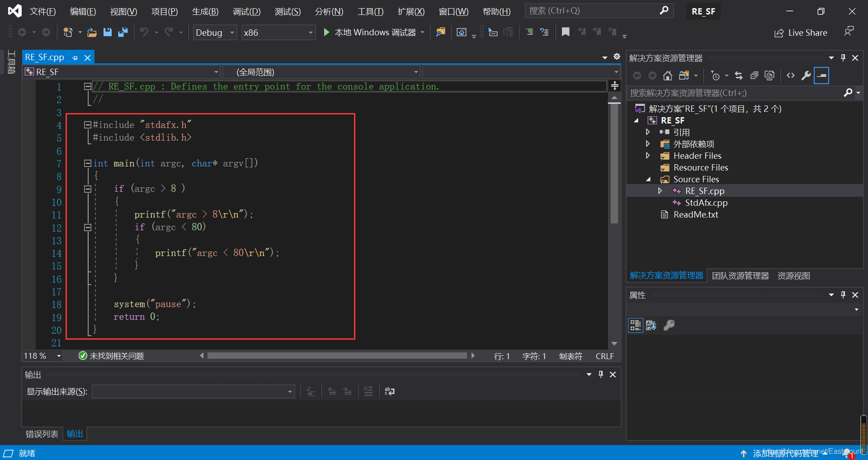The height and width of the screenshot is (460, 868).
Task: Click Home icon in Solution Explorer
Action: tap(667, 76)
